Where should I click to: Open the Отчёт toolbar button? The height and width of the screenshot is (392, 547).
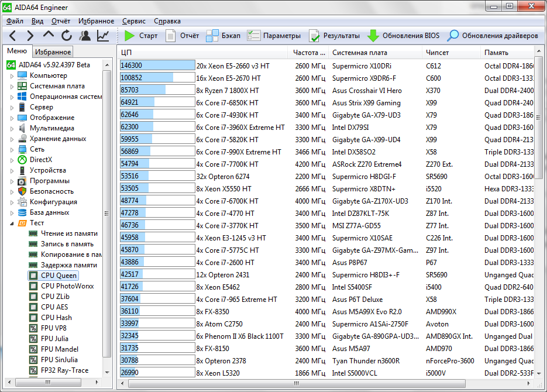[x=182, y=36]
